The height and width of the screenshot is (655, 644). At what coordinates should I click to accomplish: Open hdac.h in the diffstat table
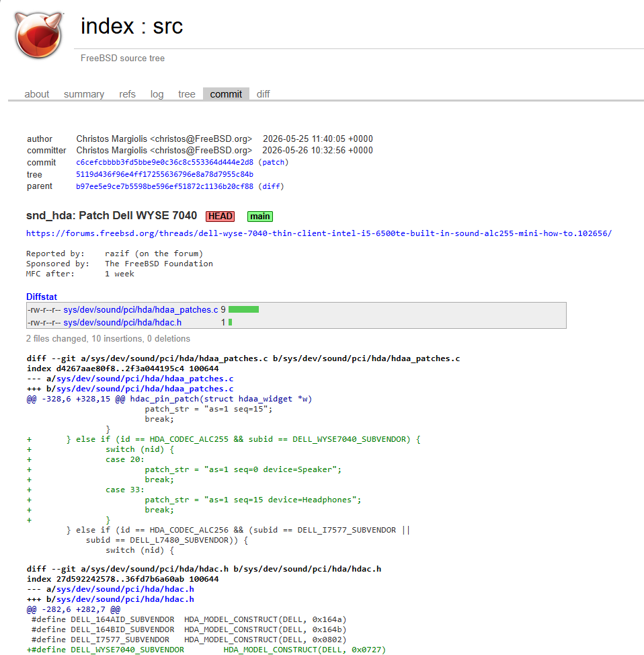coord(122,323)
